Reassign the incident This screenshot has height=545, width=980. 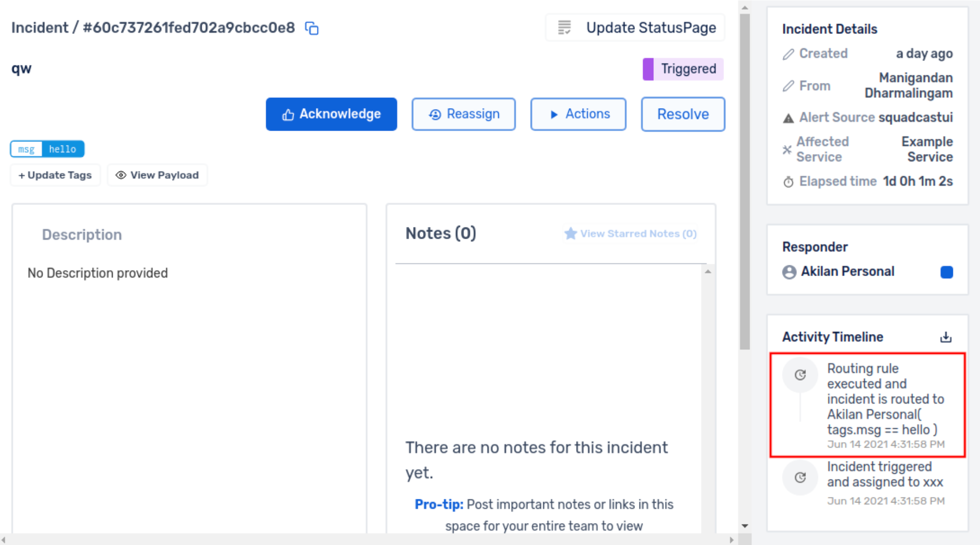point(463,114)
